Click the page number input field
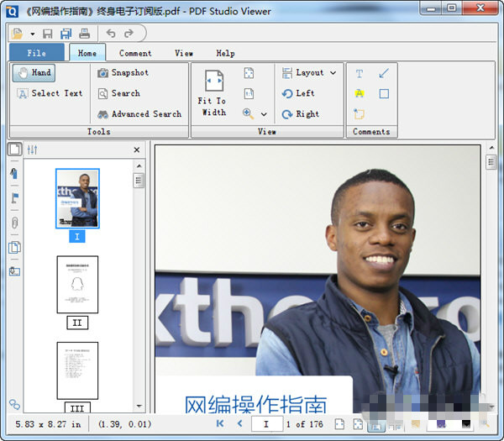 point(267,424)
